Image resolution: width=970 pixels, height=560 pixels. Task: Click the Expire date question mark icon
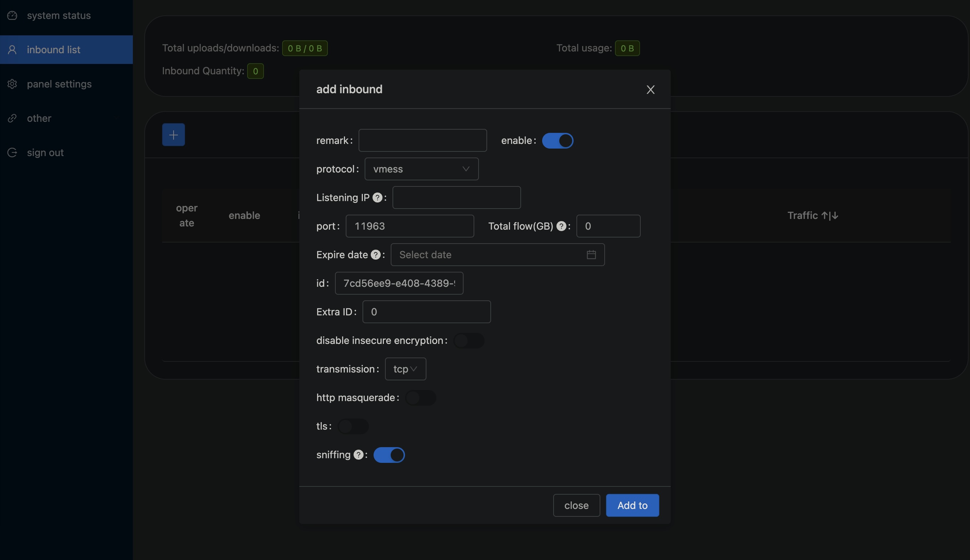click(376, 255)
